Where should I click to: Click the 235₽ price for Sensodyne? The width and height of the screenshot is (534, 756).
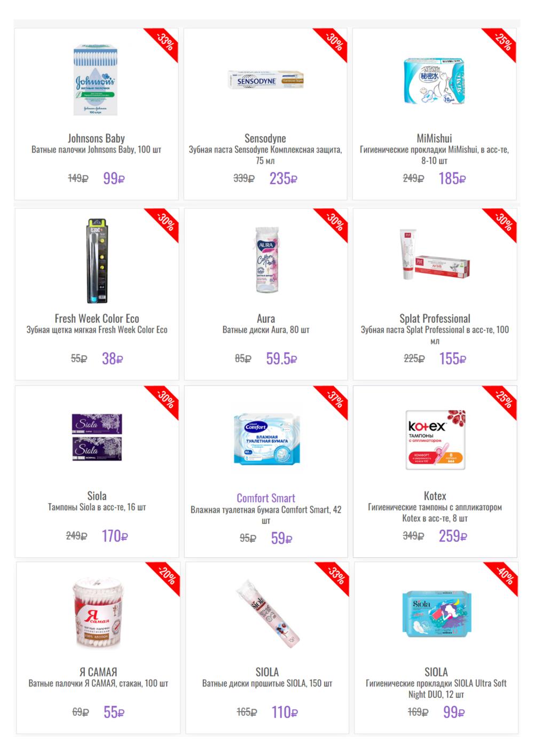click(283, 178)
